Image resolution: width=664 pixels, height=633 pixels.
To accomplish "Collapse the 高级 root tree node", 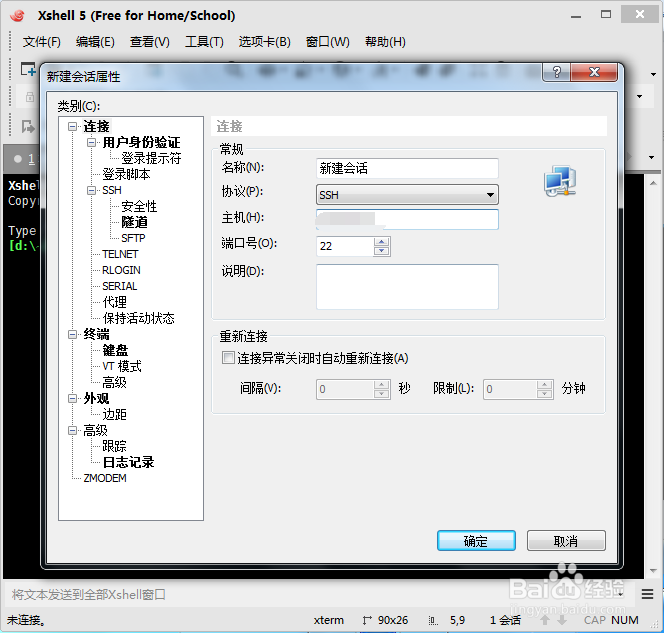I will 72,430.
